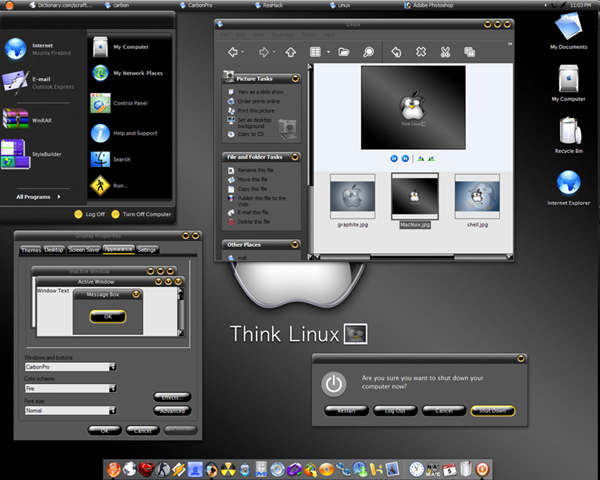Viewport: 600px width, 480px height.
Task: Launch StyleBuilder from the Start menu
Action: tap(31, 154)
